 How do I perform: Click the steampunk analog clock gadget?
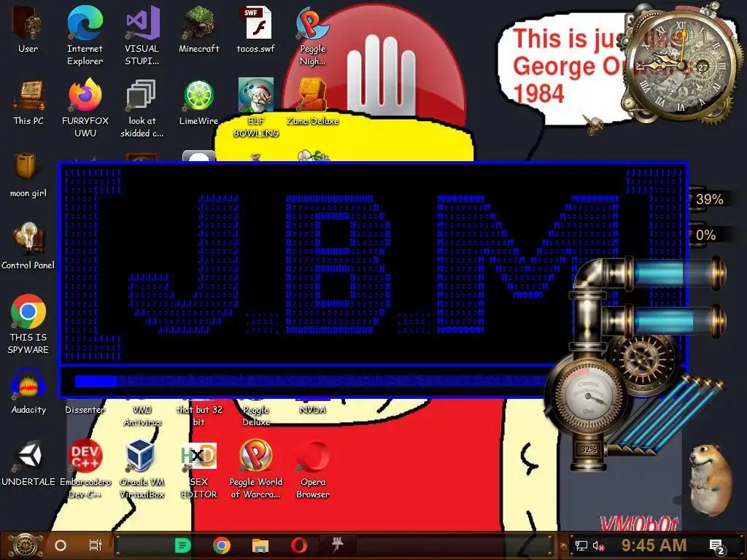tap(681, 65)
